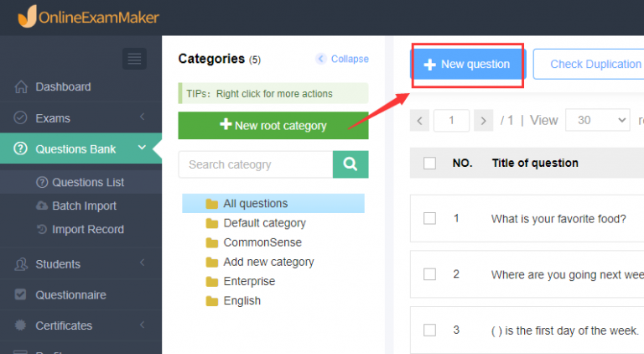Screen dimensions: 644x354
Task: Click the Batch Import cloud icon
Action: tap(43, 206)
